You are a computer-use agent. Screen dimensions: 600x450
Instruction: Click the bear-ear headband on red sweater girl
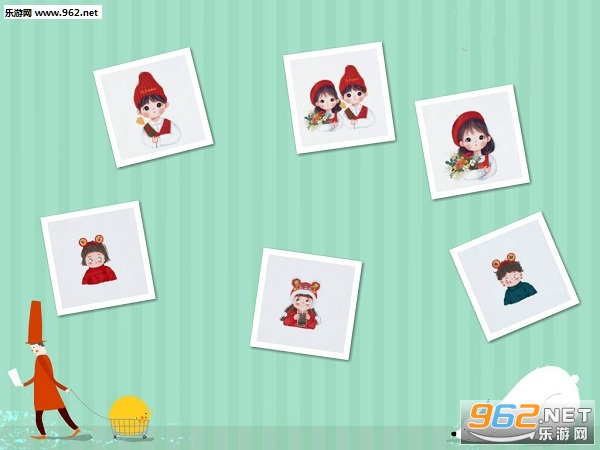pos(91,240)
